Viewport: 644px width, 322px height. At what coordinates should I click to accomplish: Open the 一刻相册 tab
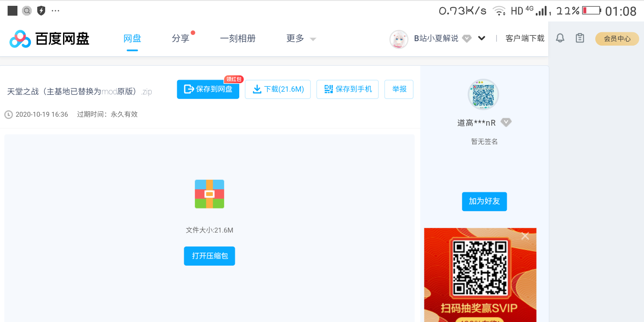(x=238, y=39)
